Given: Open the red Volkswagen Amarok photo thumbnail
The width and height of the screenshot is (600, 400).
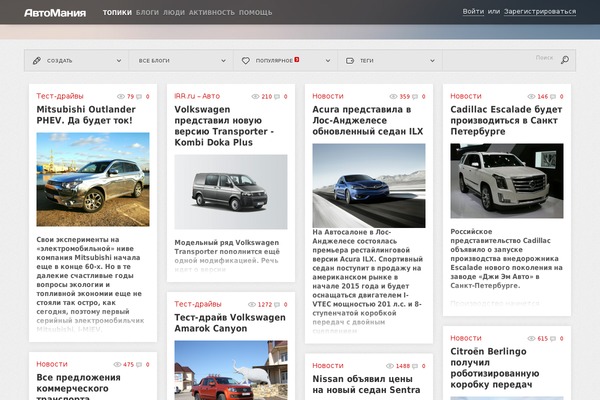Looking at the screenshot, I should click(231, 370).
